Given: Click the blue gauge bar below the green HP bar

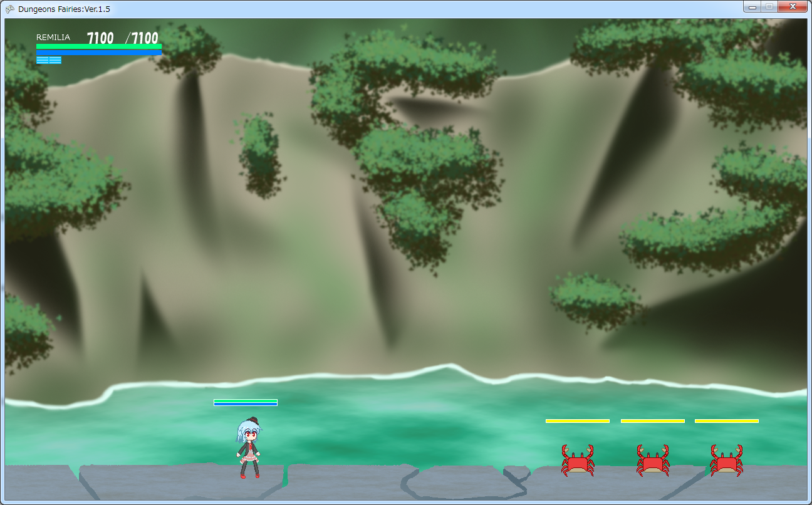Looking at the screenshot, I should pyautogui.click(x=99, y=53).
